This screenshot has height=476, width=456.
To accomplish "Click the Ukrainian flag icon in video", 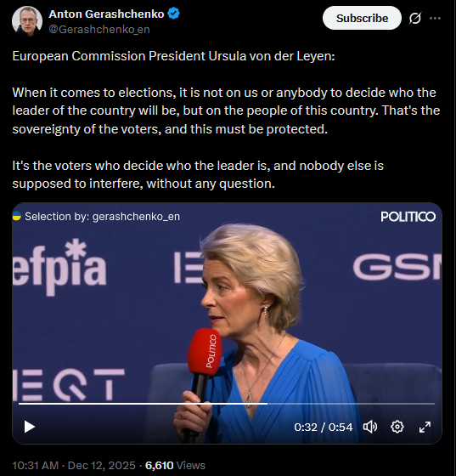I will click(17, 216).
